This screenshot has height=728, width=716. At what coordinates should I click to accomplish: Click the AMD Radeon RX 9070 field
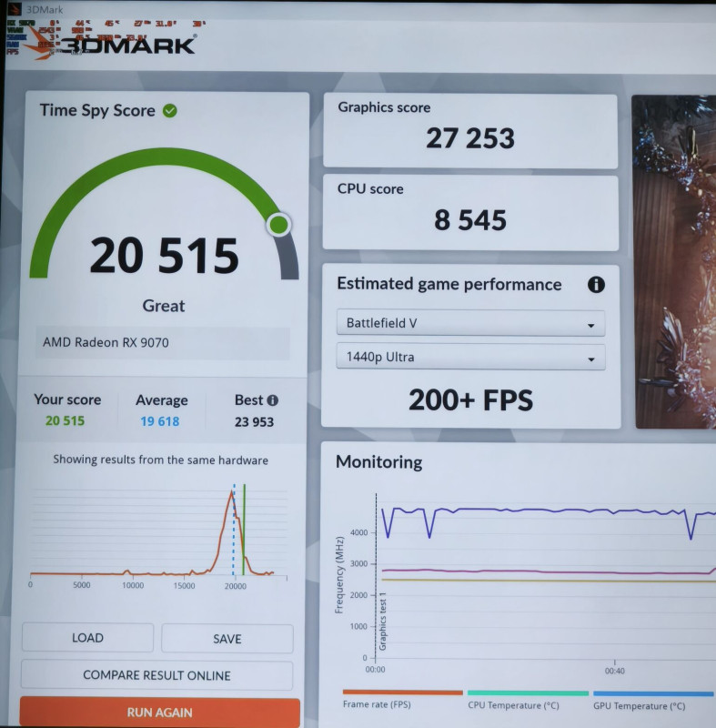[x=163, y=343]
